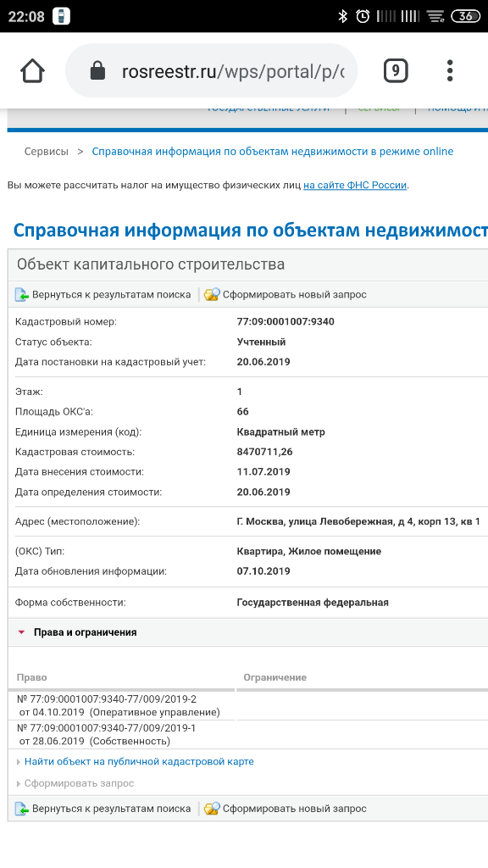Open the browser three-dot menu
The height and width of the screenshot is (868, 488).
[450, 71]
